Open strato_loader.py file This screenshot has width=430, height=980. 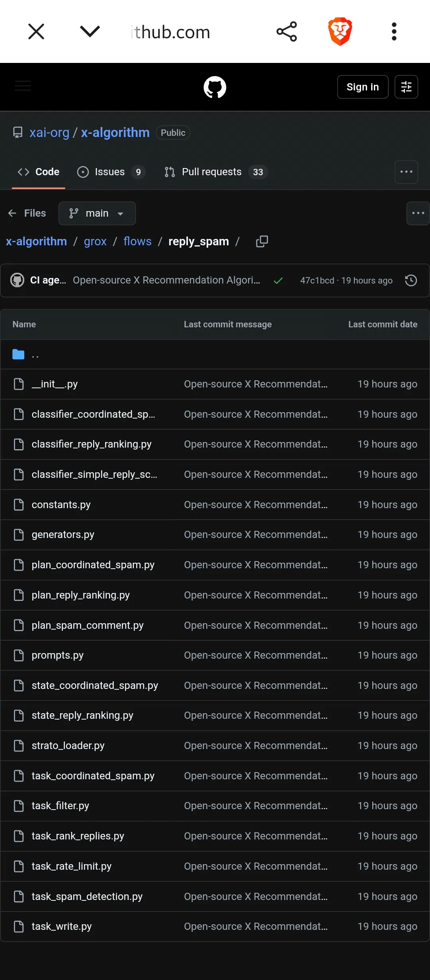(68, 746)
